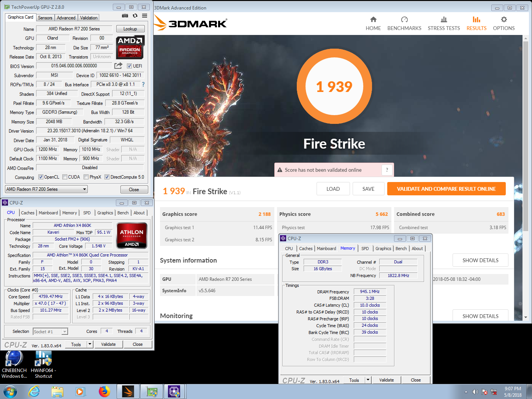Click LOAD result button in 3DMark

coord(333,189)
